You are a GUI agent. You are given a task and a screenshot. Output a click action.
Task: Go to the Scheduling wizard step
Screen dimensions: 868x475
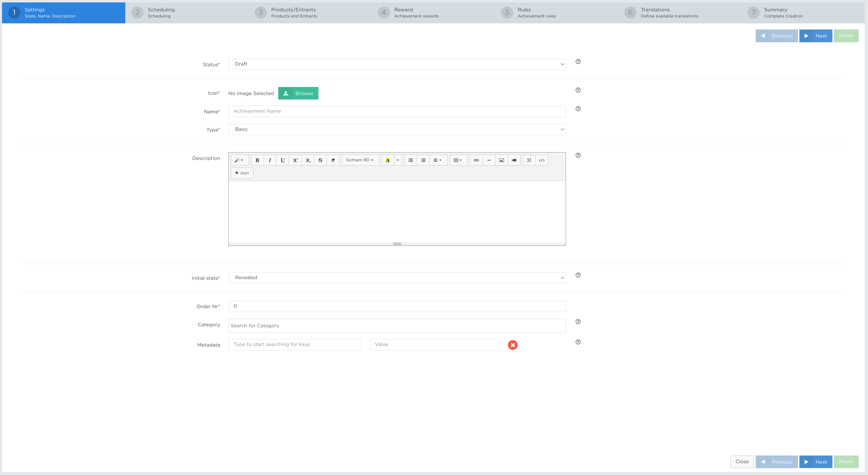click(x=187, y=13)
